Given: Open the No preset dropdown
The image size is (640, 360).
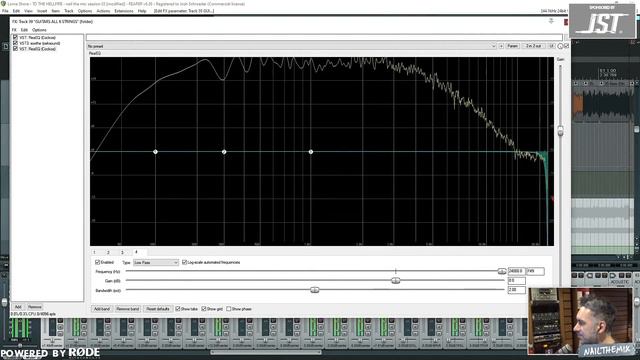Looking at the screenshot, I should coord(291,46).
